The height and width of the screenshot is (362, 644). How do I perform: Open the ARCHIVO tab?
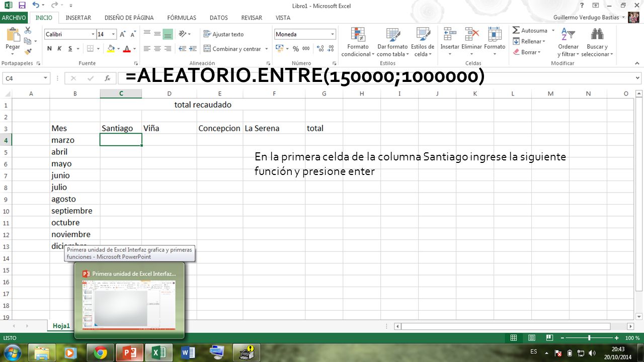[x=14, y=18]
